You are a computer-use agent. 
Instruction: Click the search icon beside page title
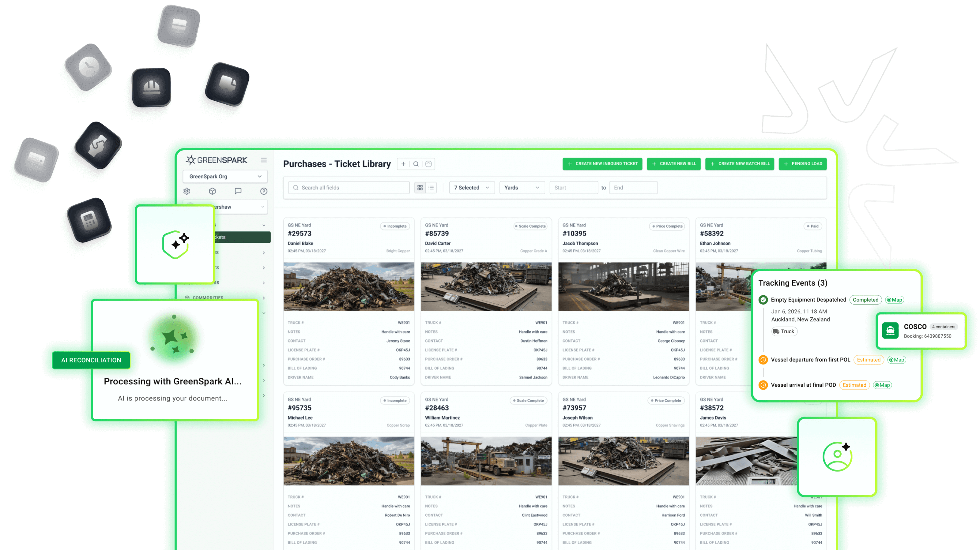pyautogui.click(x=416, y=164)
